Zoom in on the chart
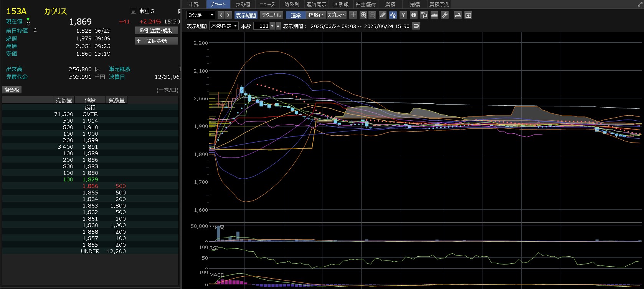644x289 pixels. coord(363,15)
